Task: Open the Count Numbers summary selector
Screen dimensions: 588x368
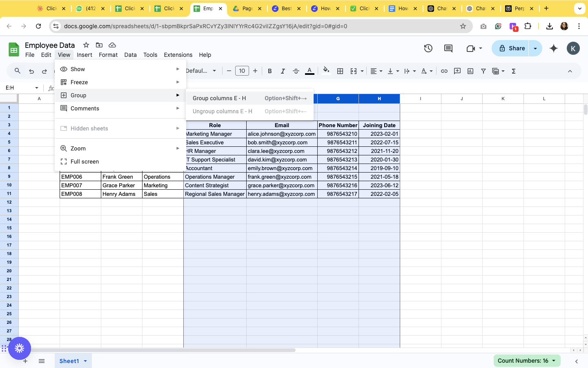Action: [527, 361]
